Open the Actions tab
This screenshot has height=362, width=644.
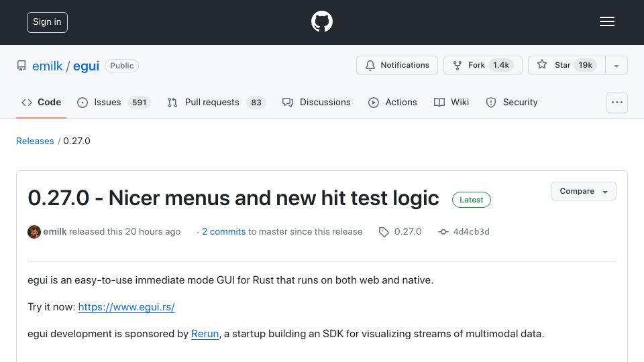(392, 102)
